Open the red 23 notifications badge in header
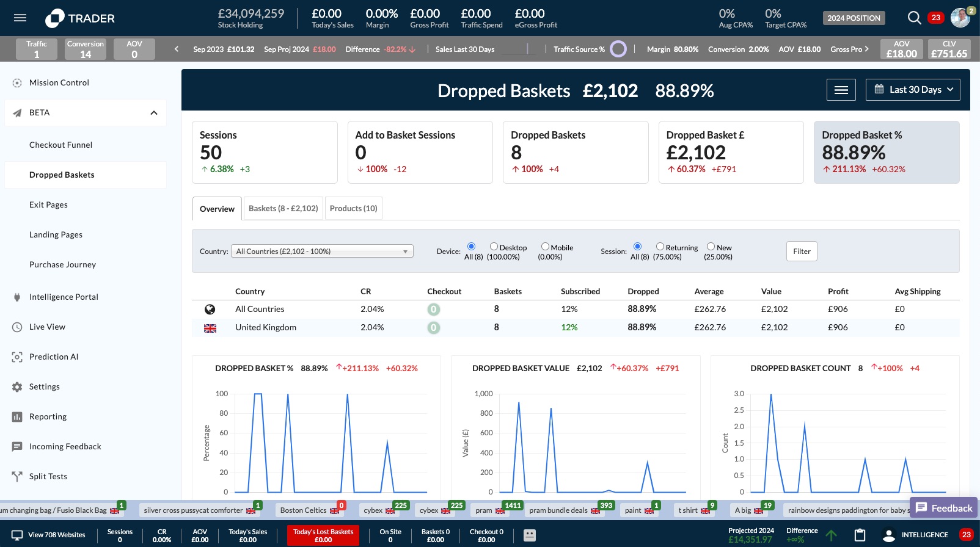Image resolution: width=980 pixels, height=547 pixels. coord(935,18)
